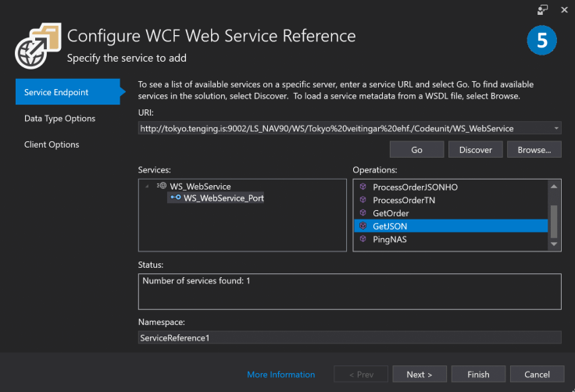Click the Namespace text field

click(x=349, y=337)
